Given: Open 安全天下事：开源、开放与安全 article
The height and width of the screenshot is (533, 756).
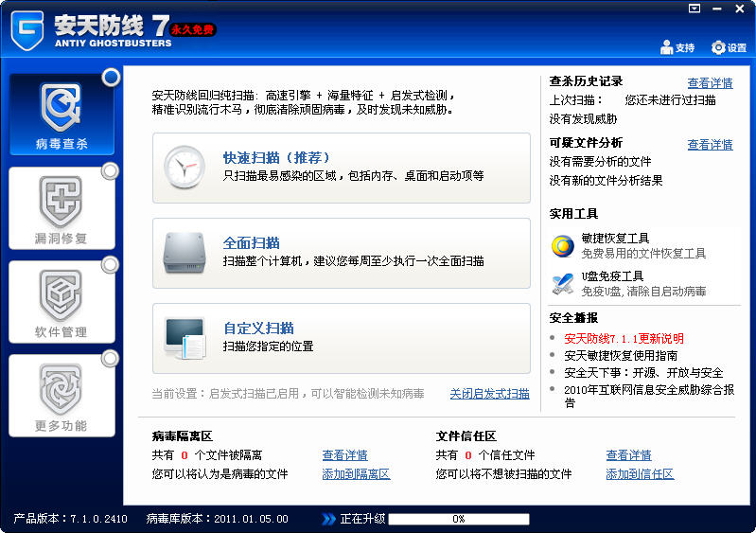Looking at the screenshot, I should click(643, 373).
